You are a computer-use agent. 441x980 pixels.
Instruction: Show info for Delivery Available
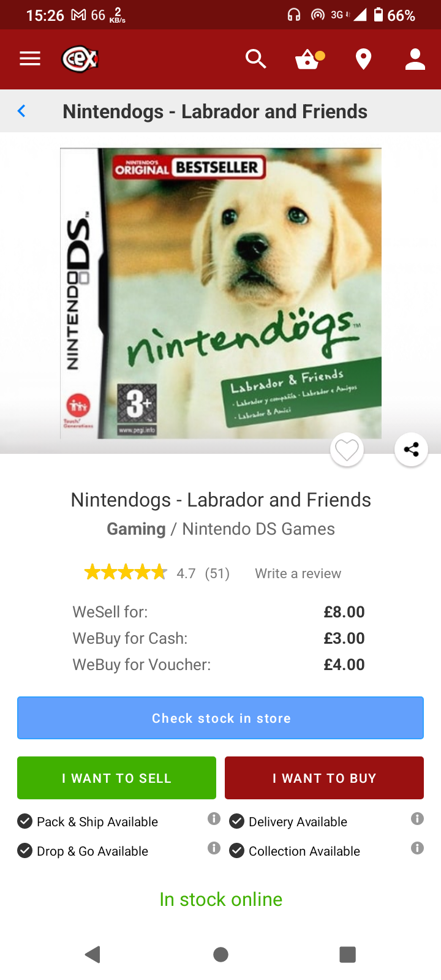[417, 819]
